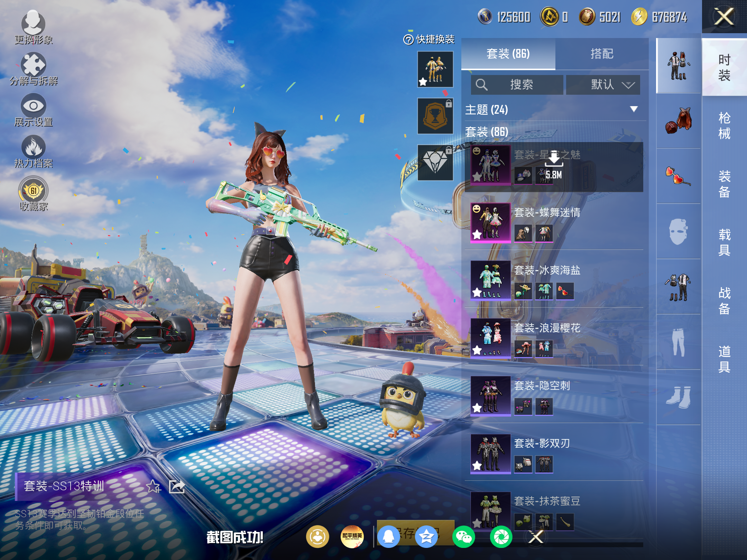The height and width of the screenshot is (560, 747).
Task: Open the hair and headwear category
Action: [679, 121]
